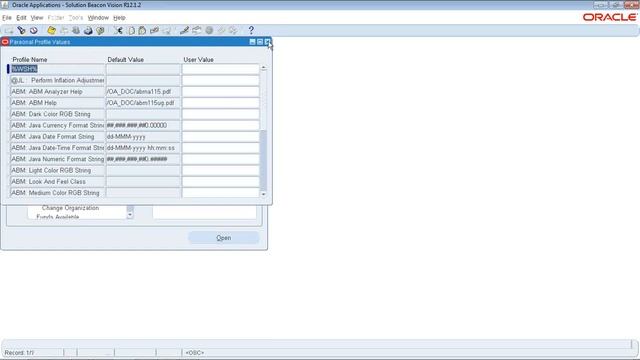Screen dimensions: 640x360
Task: Click the Switch Responsibilities toolbar icon
Action: point(76,31)
